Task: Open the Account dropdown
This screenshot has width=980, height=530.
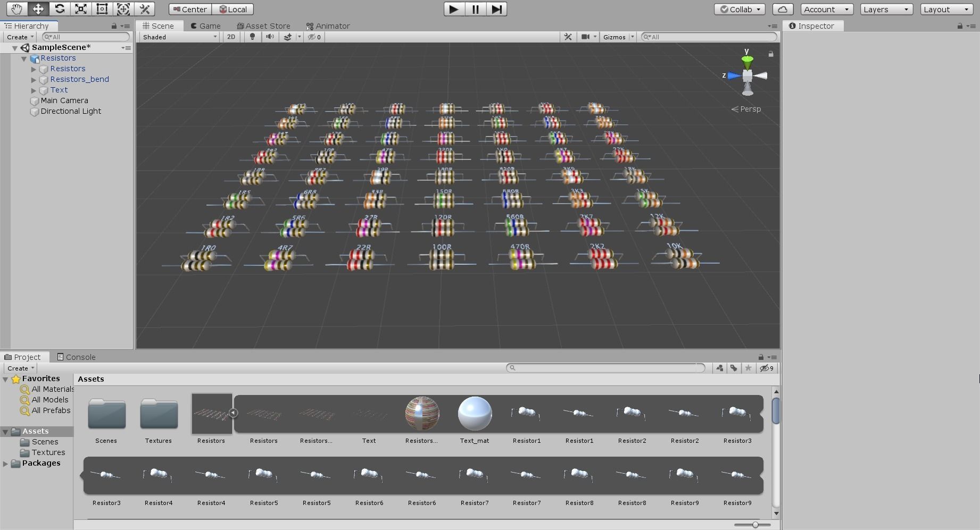Action: pyautogui.click(x=827, y=9)
